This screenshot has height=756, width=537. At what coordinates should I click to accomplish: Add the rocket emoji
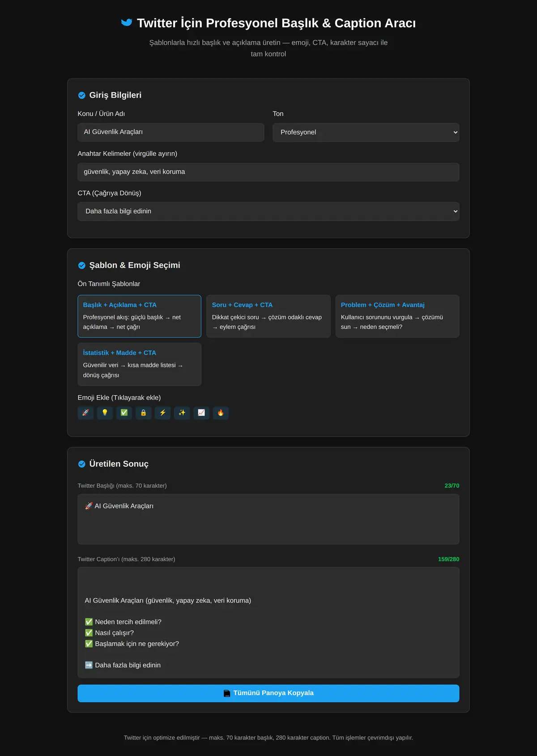85,413
